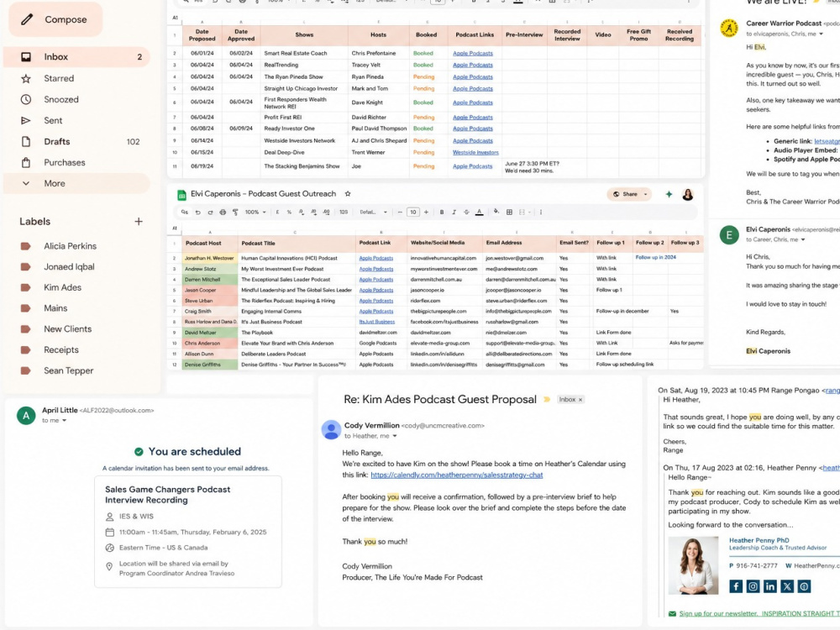
Task: Select the Paint format tool
Action: point(235,213)
